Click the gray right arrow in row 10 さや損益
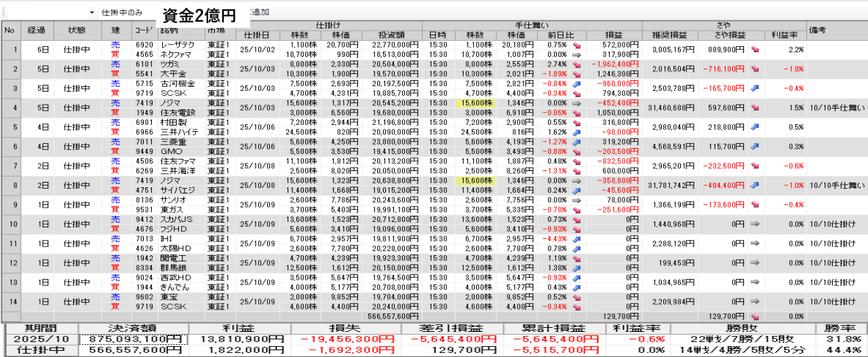This screenshot has width=868, height=357. point(755,223)
